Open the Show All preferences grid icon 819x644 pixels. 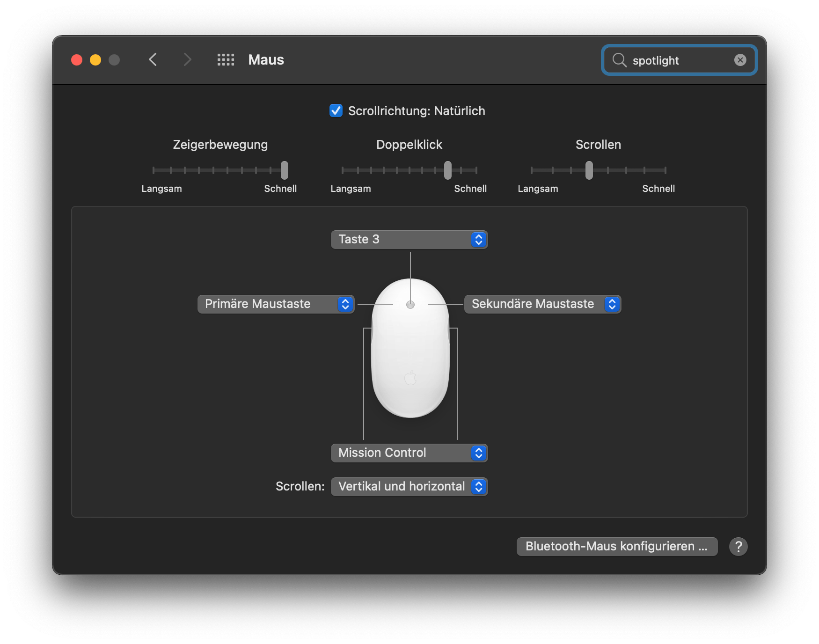click(x=225, y=59)
